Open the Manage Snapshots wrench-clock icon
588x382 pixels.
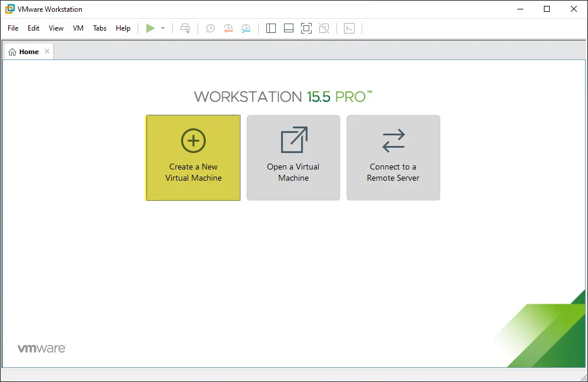[x=246, y=28]
